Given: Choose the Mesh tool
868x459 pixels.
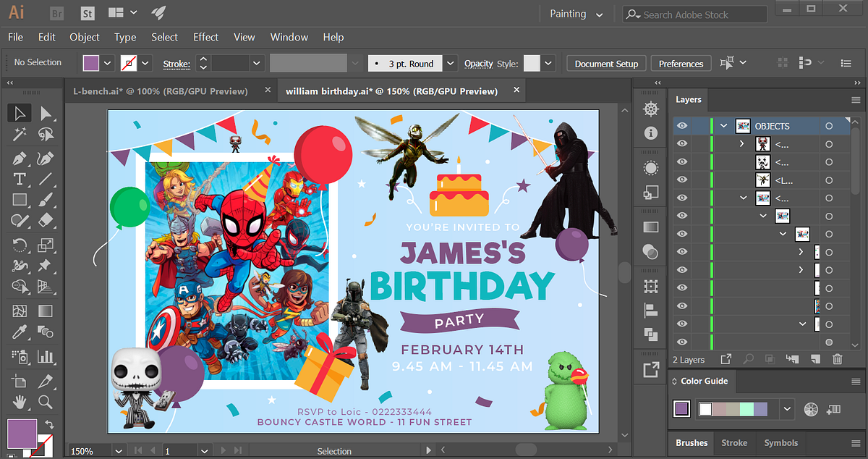Looking at the screenshot, I should 20,311.
